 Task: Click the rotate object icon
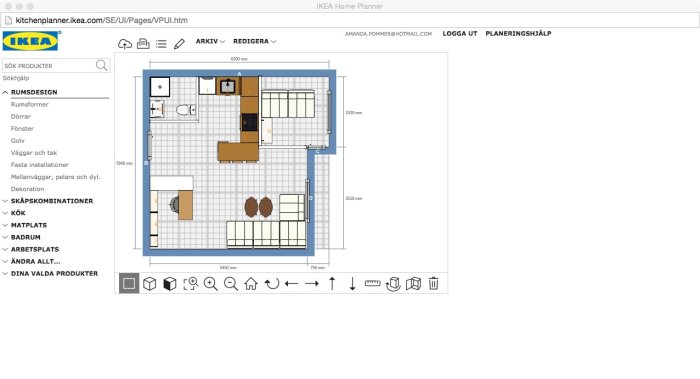pyautogui.click(x=393, y=283)
